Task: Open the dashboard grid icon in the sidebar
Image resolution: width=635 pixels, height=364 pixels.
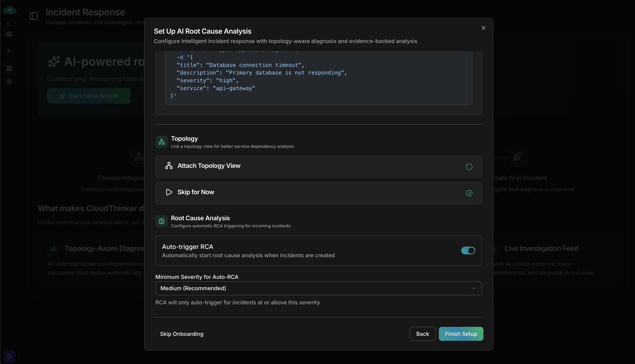Action: [x=9, y=68]
